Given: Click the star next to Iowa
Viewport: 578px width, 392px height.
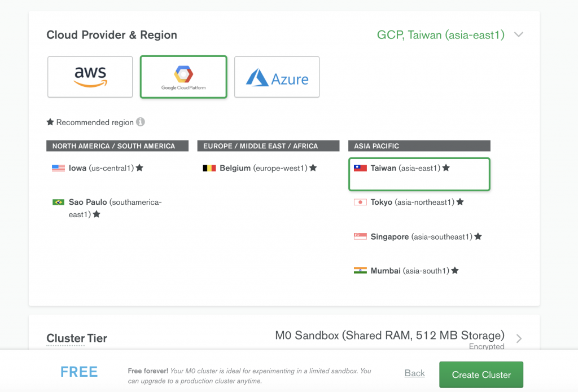Looking at the screenshot, I should pyautogui.click(x=139, y=168).
